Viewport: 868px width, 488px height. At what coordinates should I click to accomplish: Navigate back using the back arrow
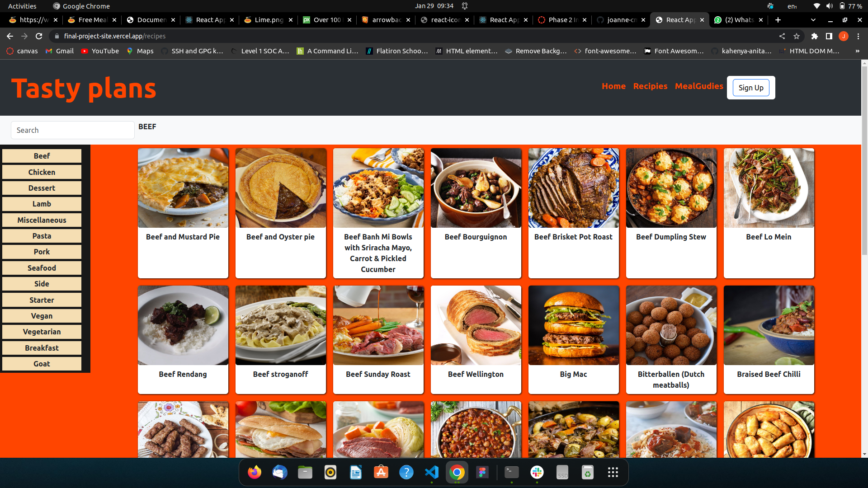point(9,36)
